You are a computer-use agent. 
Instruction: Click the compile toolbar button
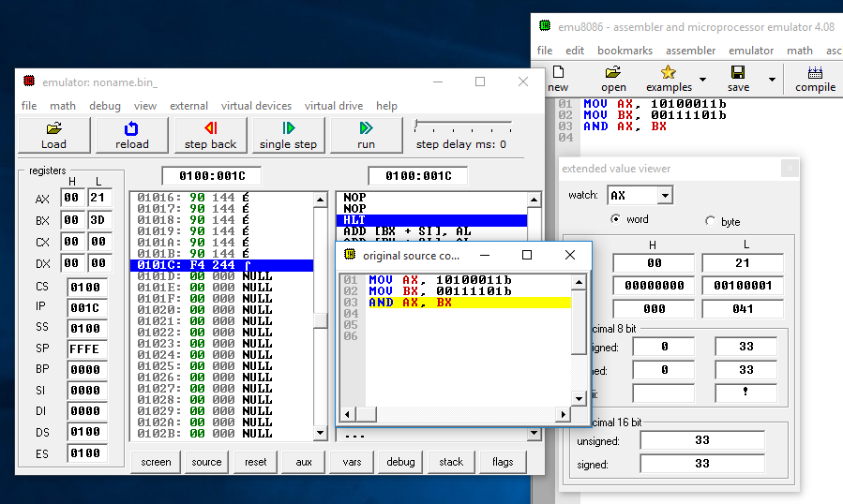click(815, 79)
